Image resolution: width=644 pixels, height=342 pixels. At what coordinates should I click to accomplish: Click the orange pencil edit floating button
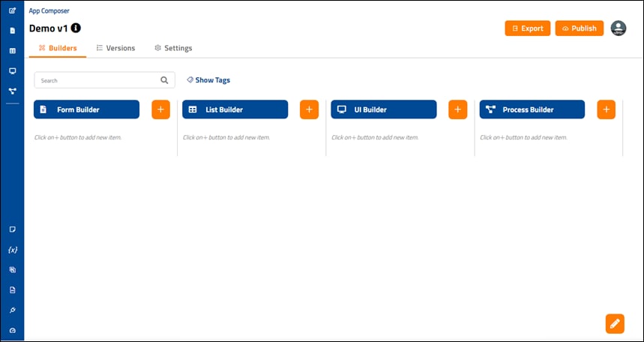tap(615, 323)
